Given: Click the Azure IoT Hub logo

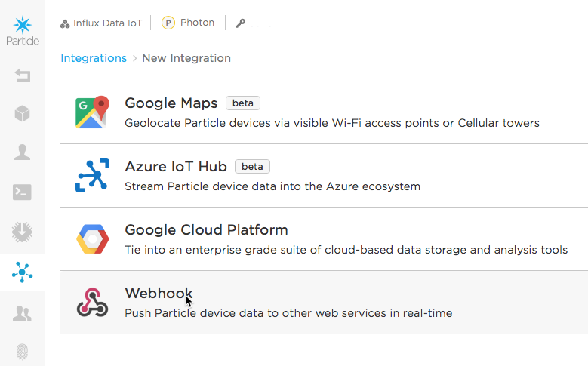Looking at the screenshot, I should [x=92, y=176].
